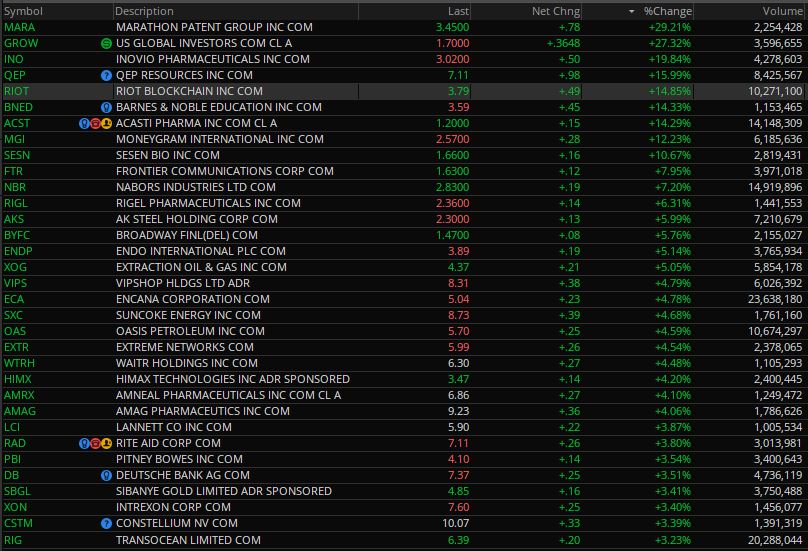Click the blue lightbulb icon beside Deutsche Bank
This screenshot has width=808, height=551.
pos(106,476)
